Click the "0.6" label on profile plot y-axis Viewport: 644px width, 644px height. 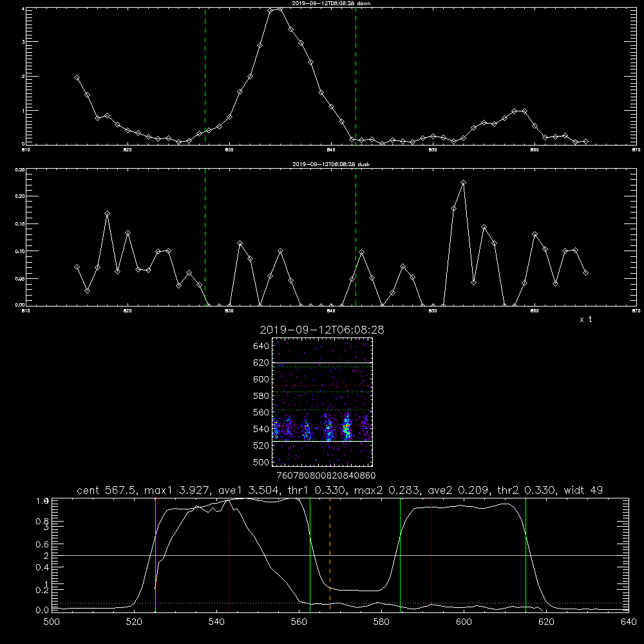42,544
